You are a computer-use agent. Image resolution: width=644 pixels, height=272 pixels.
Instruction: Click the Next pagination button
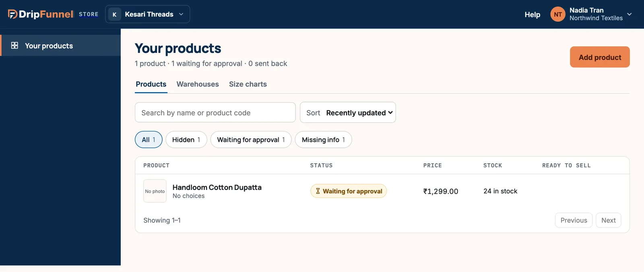(609, 220)
